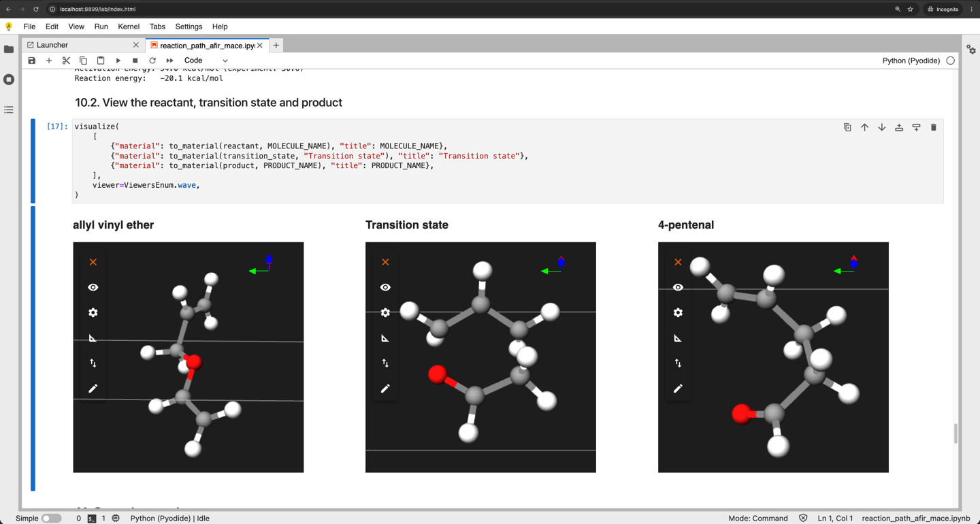Toggle eye view in allyl vinyl ether viewer
The width and height of the screenshot is (980, 524).
pyautogui.click(x=93, y=287)
